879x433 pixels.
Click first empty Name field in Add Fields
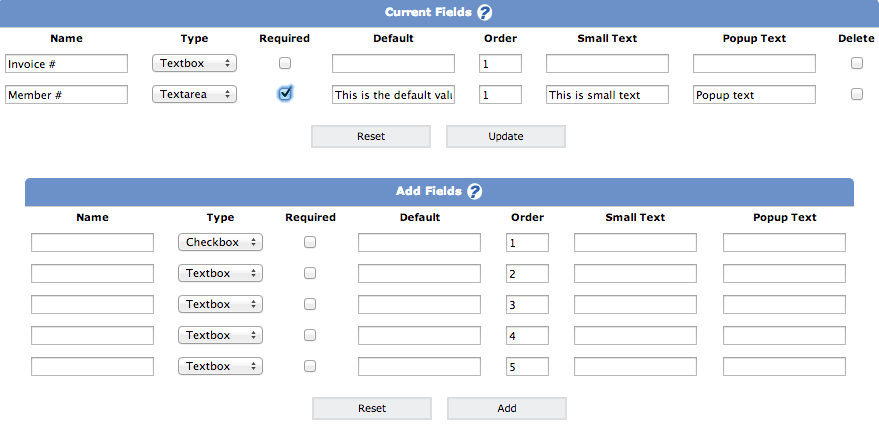92,243
